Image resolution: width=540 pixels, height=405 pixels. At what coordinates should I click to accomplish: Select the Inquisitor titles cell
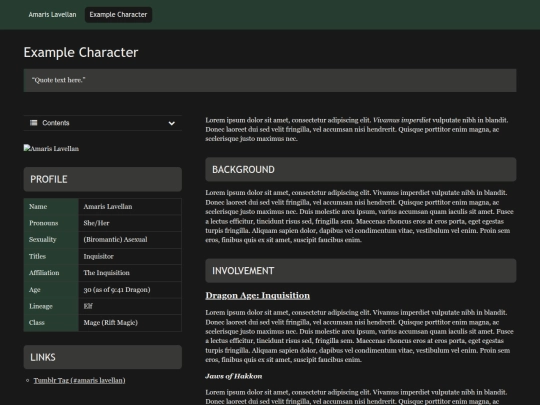pyautogui.click(x=130, y=256)
